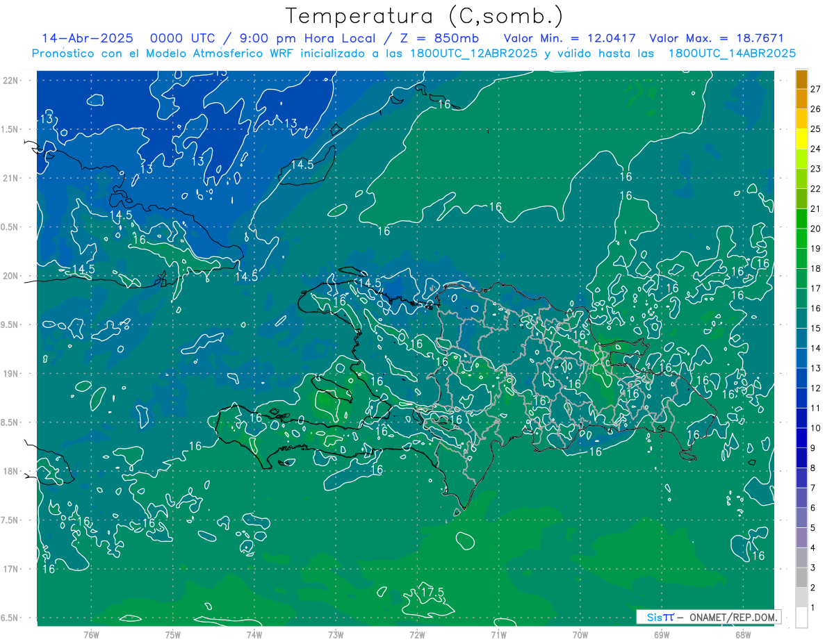Viewport: 834px width, 644px height.
Task: Click legend value '20' on color scale
Action: tap(816, 229)
